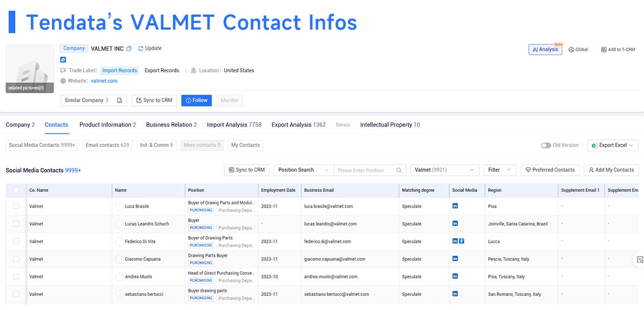Click the blue Follow button
This screenshot has height=310, width=644.
[196, 100]
